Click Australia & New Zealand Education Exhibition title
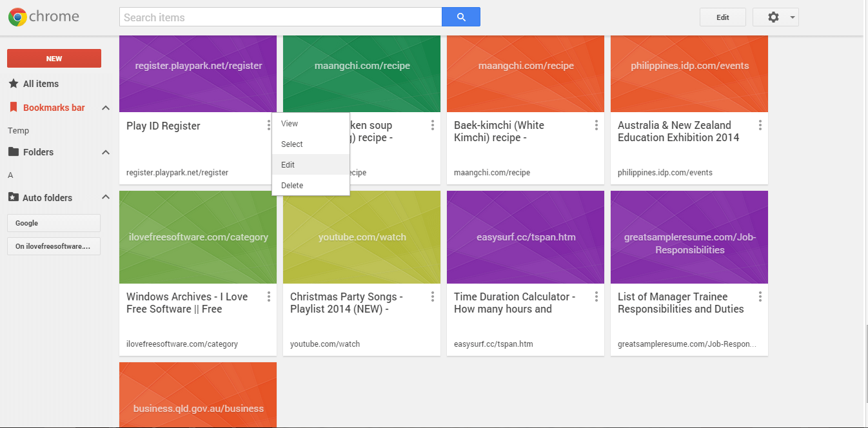 (x=678, y=131)
